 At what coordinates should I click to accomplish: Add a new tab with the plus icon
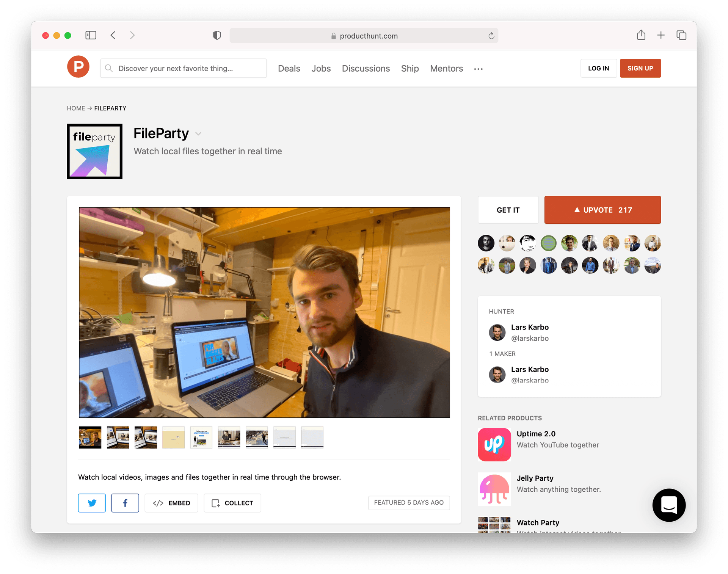click(x=661, y=35)
